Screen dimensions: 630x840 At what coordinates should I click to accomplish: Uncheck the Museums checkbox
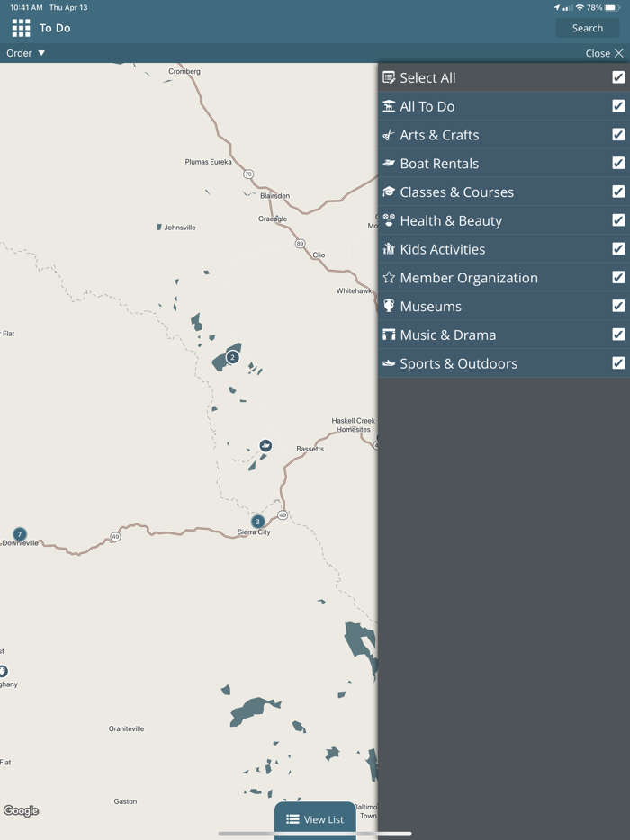click(618, 306)
